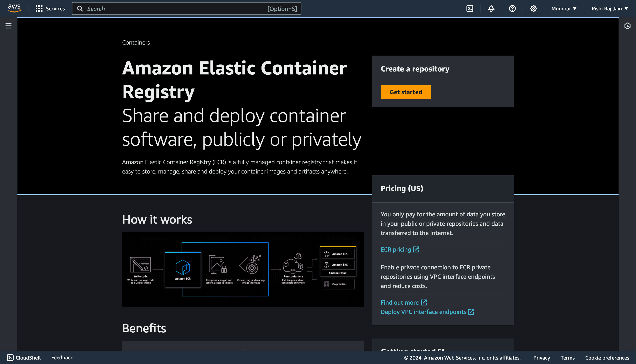Viewport: 636px width, 364px height.
Task: Scroll down to Benefits section
Action: (x=144, y=328)
